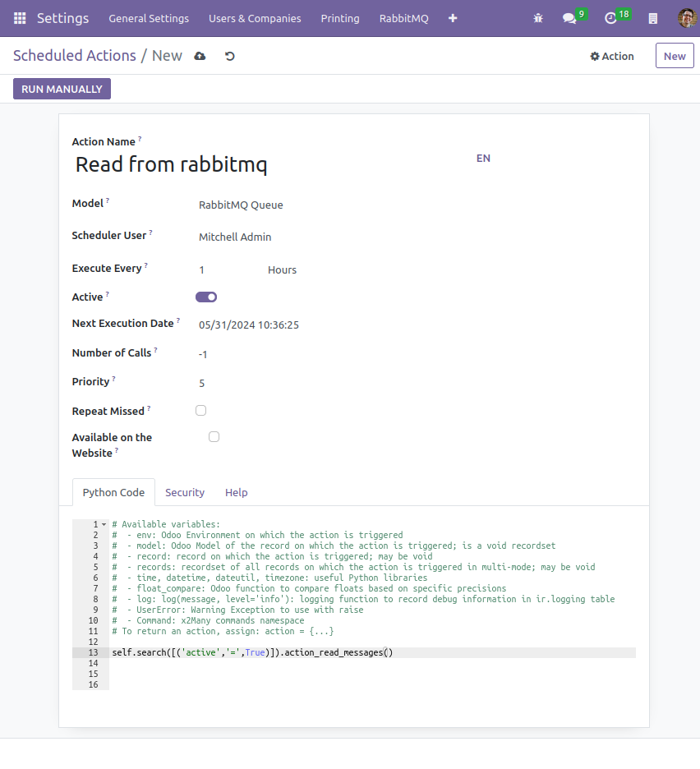Switch to the Help tab
700x769 pixels.
tap(237, 492)
